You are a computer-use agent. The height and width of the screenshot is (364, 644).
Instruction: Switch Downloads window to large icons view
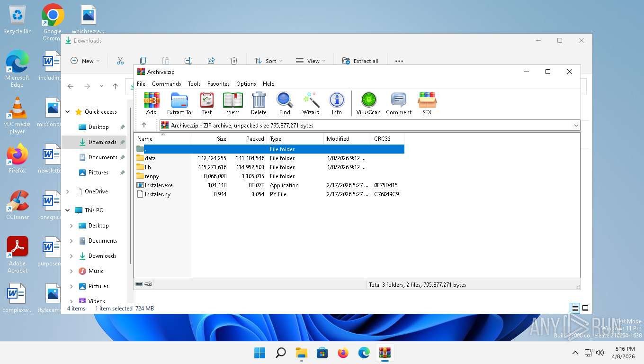click(x=585, y=308)
